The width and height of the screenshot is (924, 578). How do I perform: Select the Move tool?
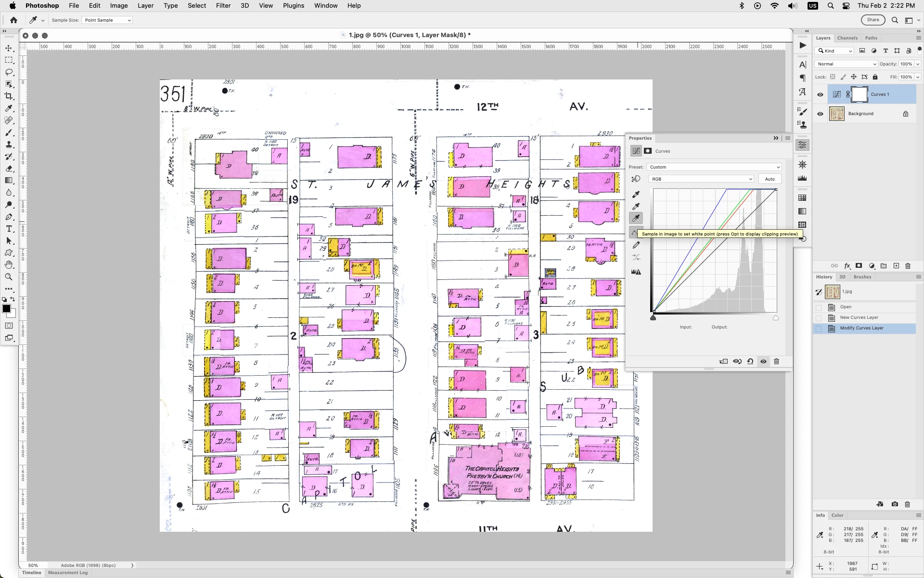[x=9, y=48]
